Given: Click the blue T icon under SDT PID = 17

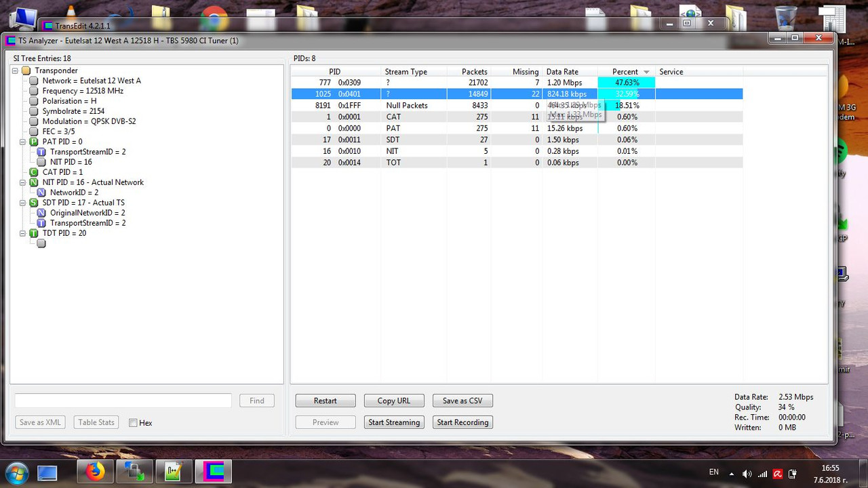Looking at the screenshot, I should (x=41, y=223).
